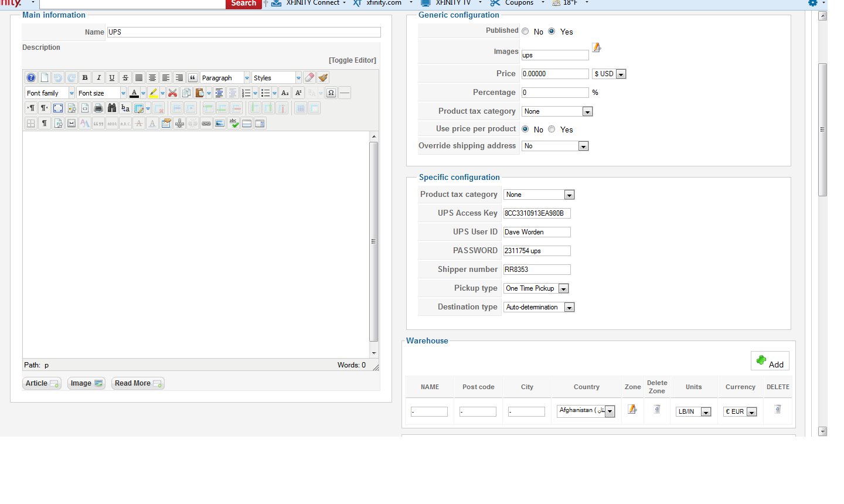Click the Read More button

pos(138,383)
